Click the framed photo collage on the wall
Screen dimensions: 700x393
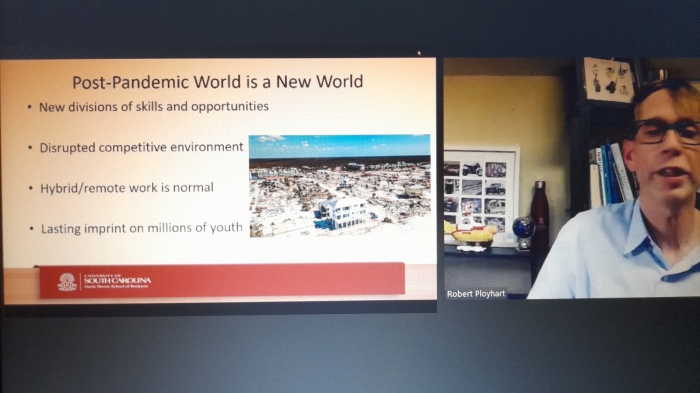[x=482, y=195]
